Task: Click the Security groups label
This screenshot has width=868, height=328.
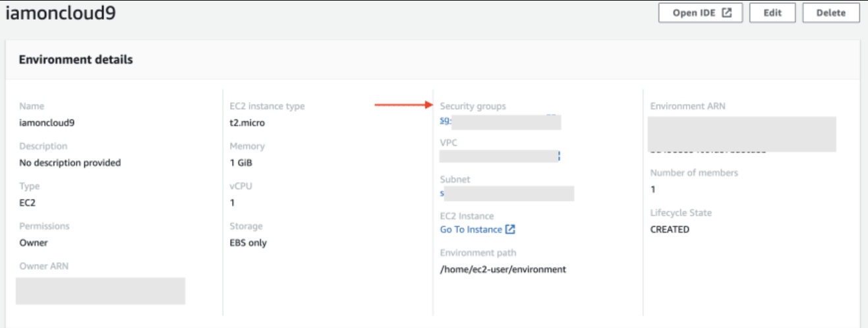Action: pyautogui.click(x=473, y=106)
